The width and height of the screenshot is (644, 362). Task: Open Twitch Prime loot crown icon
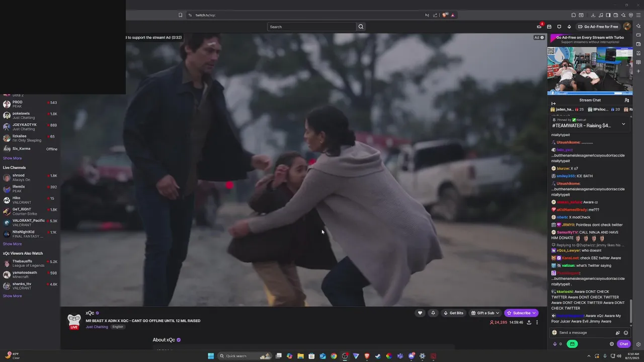coord(539,27)
